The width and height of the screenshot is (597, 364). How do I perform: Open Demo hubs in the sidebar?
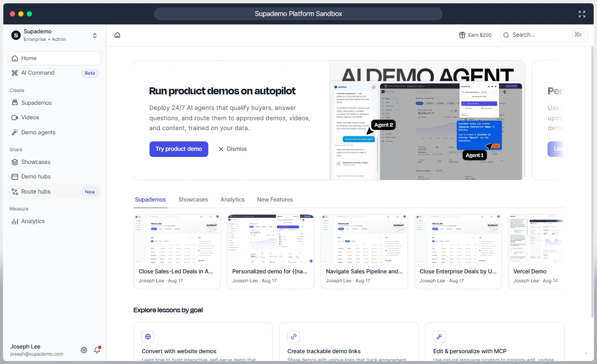[x=55, y=177]
